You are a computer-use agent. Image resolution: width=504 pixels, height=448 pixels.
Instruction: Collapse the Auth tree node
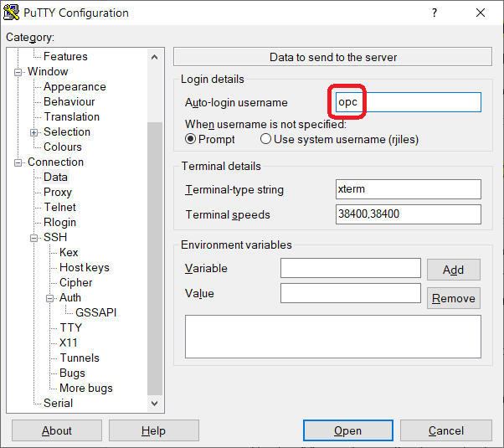pos(49,298)
